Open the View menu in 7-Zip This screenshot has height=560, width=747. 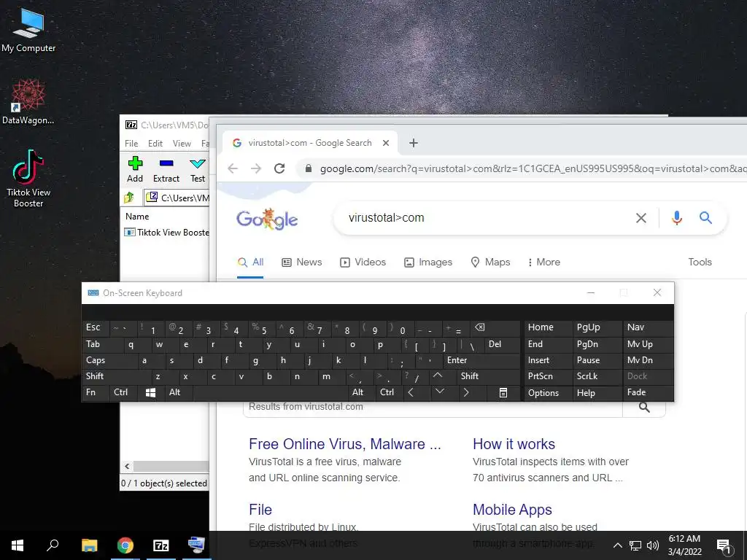pyautogui.click(x=182, y=144)
